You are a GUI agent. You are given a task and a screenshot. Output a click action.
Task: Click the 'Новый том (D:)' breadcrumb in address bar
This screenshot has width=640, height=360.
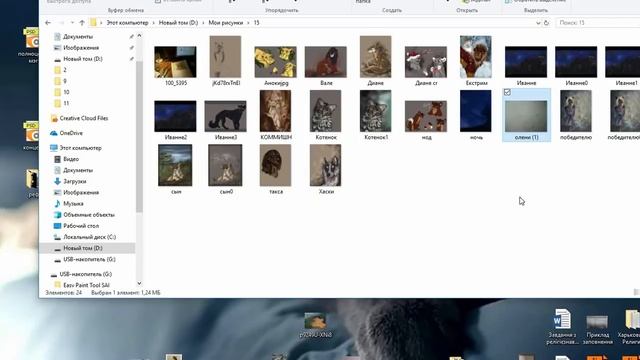point(178,23)
